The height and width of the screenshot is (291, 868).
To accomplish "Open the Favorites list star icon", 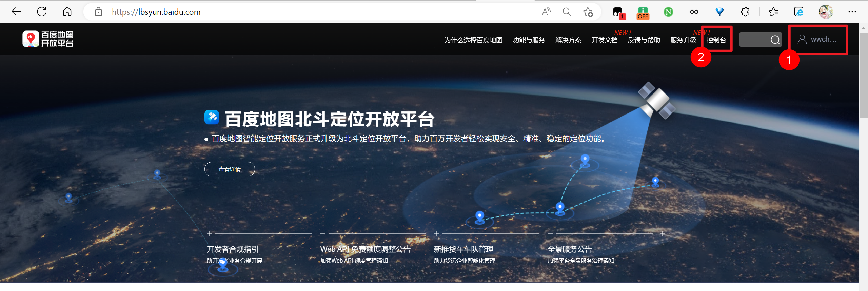I will point(773,12).
